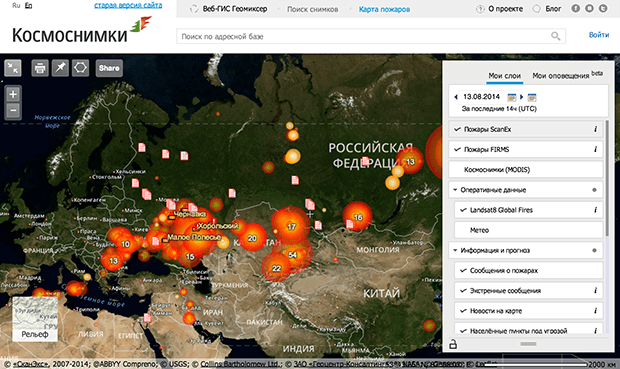Click the magnifier search icon
This screenshot has width=620, height=369.
[556, 36]
